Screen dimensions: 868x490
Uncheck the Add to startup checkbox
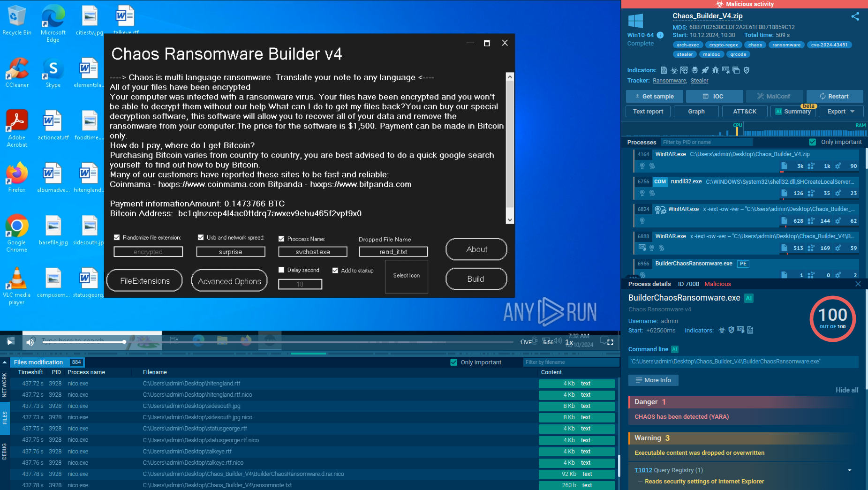335,270
